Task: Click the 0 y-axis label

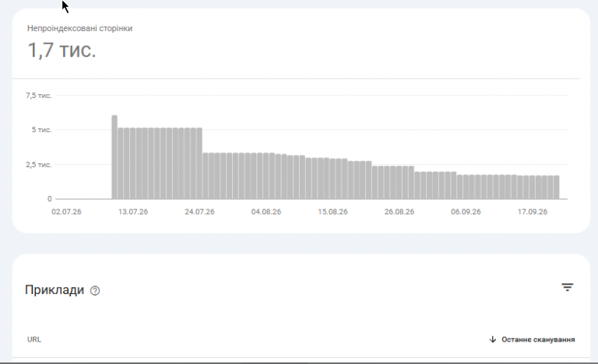Action: [50, 198]
